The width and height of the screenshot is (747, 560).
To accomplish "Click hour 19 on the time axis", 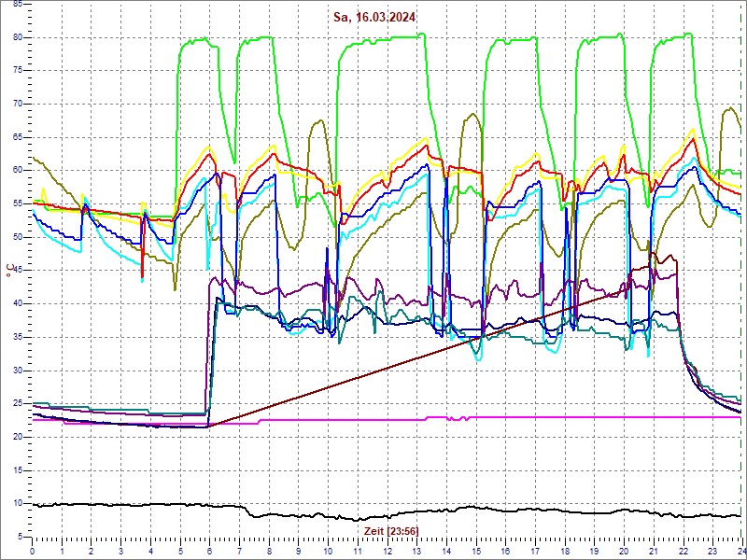I will 595,551.
